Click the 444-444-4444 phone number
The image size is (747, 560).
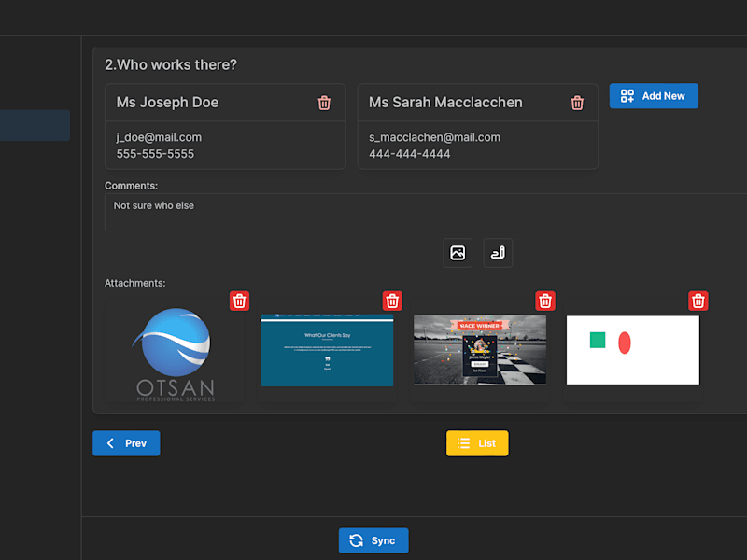click(x=410, y=154)
